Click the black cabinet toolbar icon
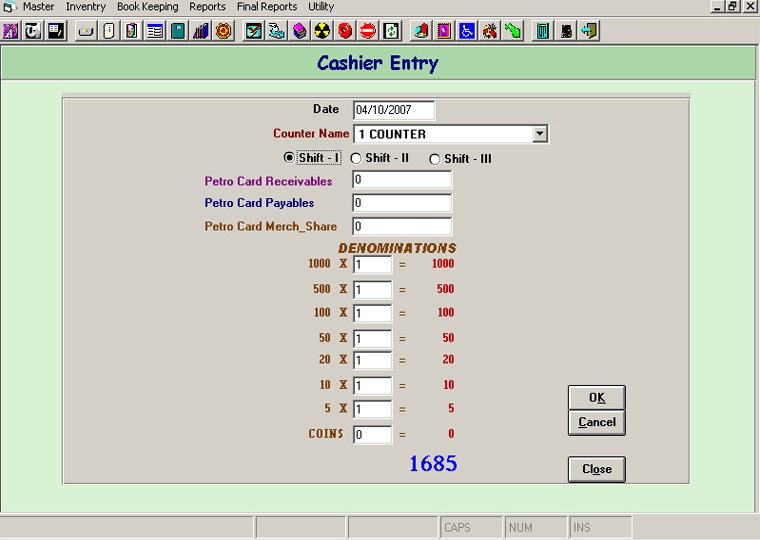Image resolution: width=760 pixels, height=540 pixels. (566, 31)
